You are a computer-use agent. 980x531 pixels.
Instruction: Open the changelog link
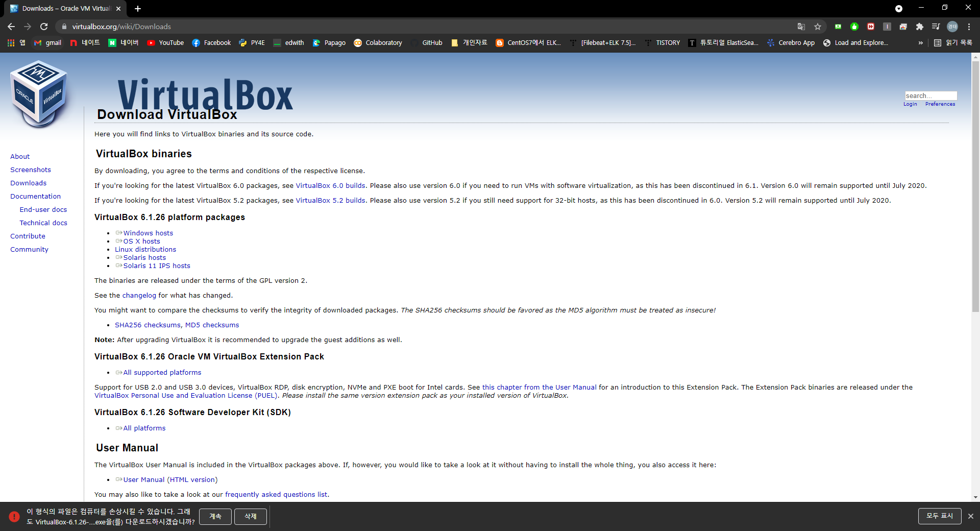point(139,296)
